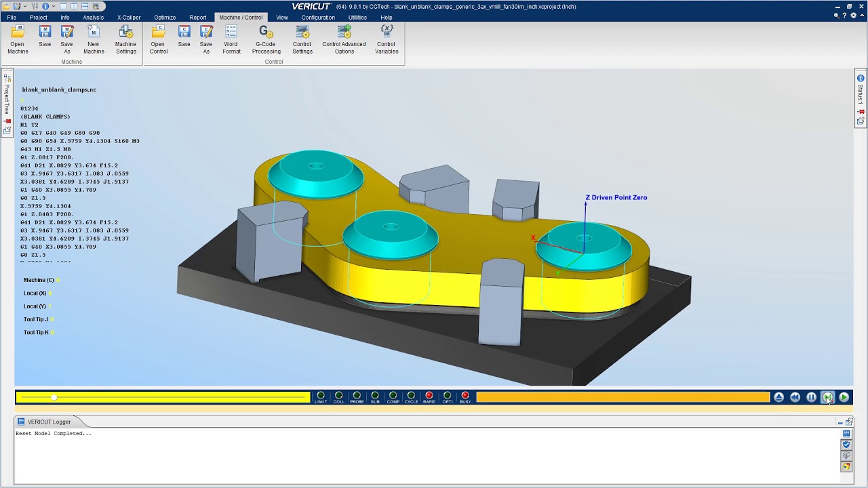Viewport: 868px width, 488px height.
Task: Click Open Control icon
Action: point(158,39)
